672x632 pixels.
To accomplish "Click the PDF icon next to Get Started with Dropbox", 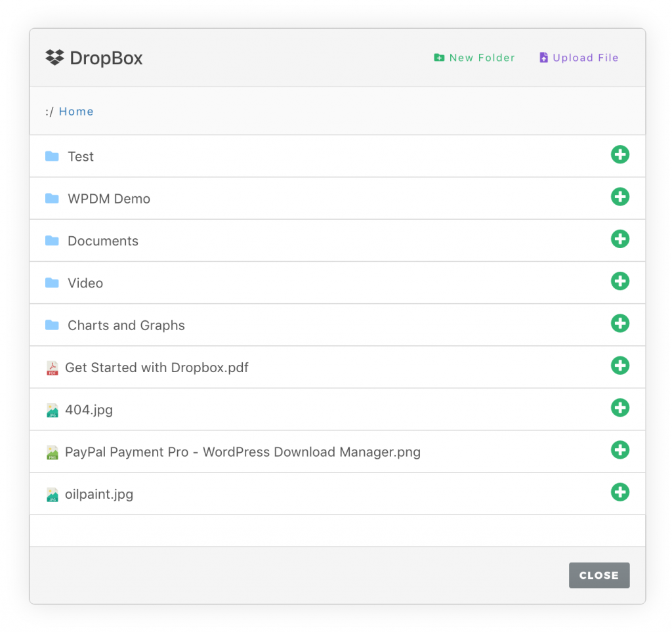I will coord(52,368).
